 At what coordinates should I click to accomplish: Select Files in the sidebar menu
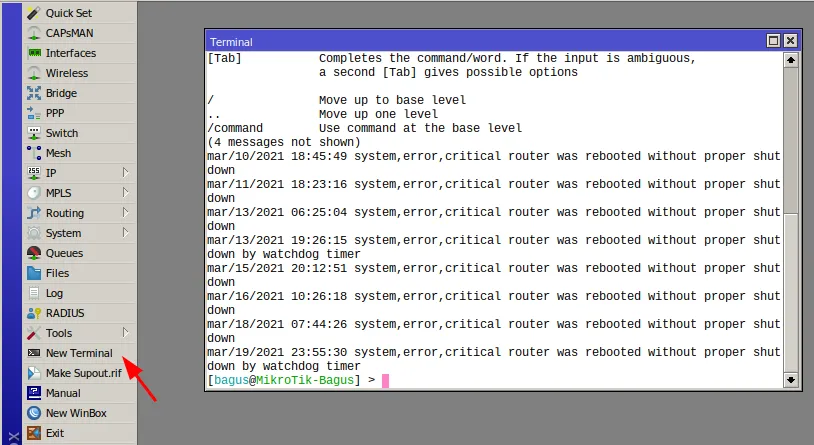(57, 273)
